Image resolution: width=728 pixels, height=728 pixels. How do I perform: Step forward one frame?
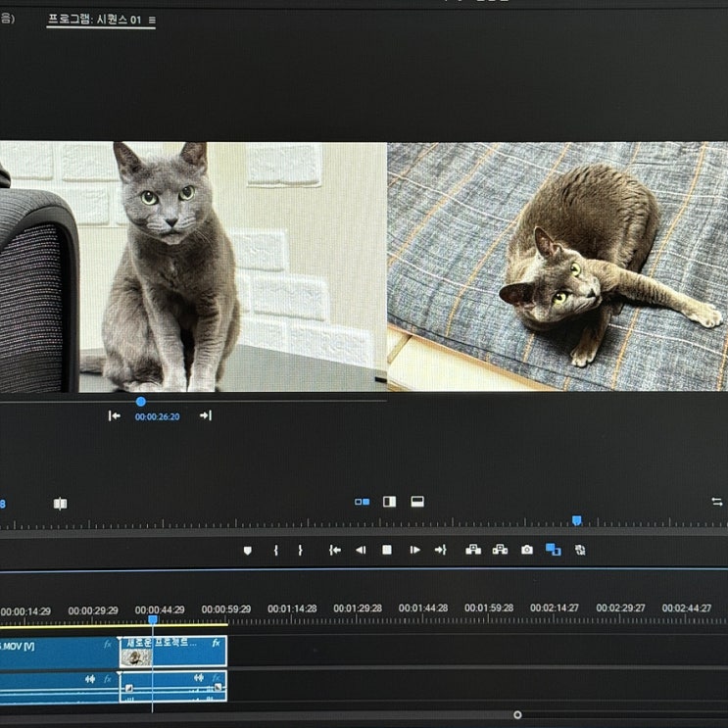coord(414,551)
